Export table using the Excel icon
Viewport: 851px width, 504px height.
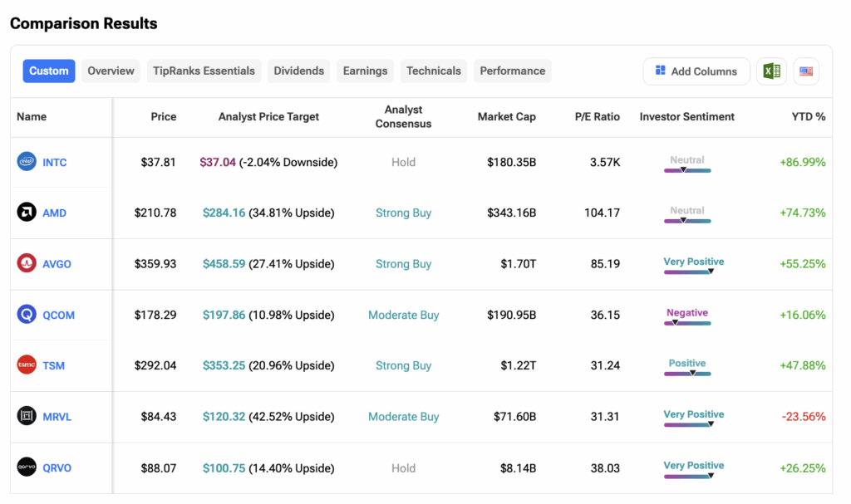tap(772, 71)
